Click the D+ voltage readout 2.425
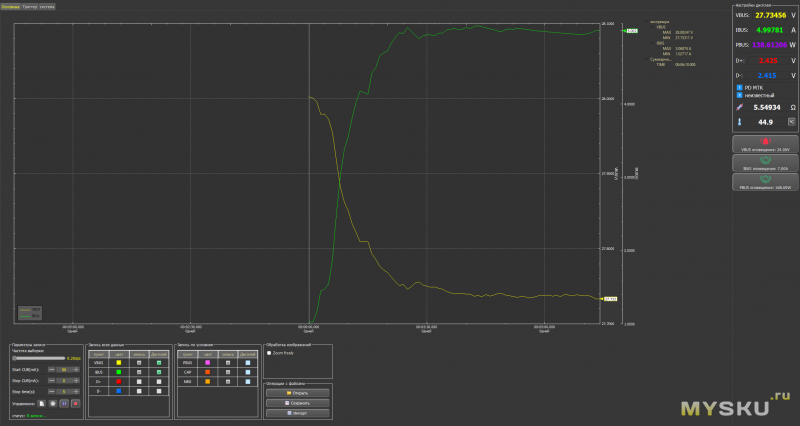The image size is (800, 426). (768, 61)
